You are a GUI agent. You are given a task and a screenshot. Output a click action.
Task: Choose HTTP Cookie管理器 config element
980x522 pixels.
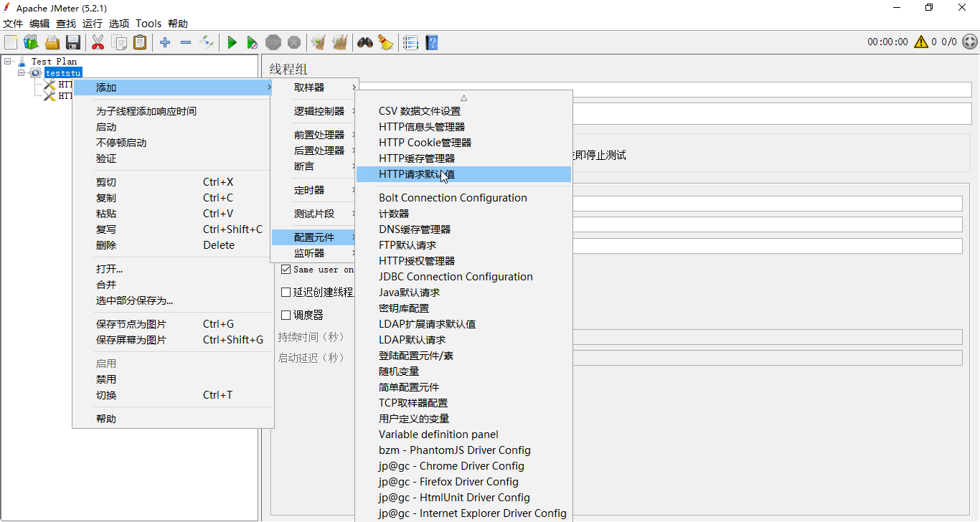tap(463, 143)
